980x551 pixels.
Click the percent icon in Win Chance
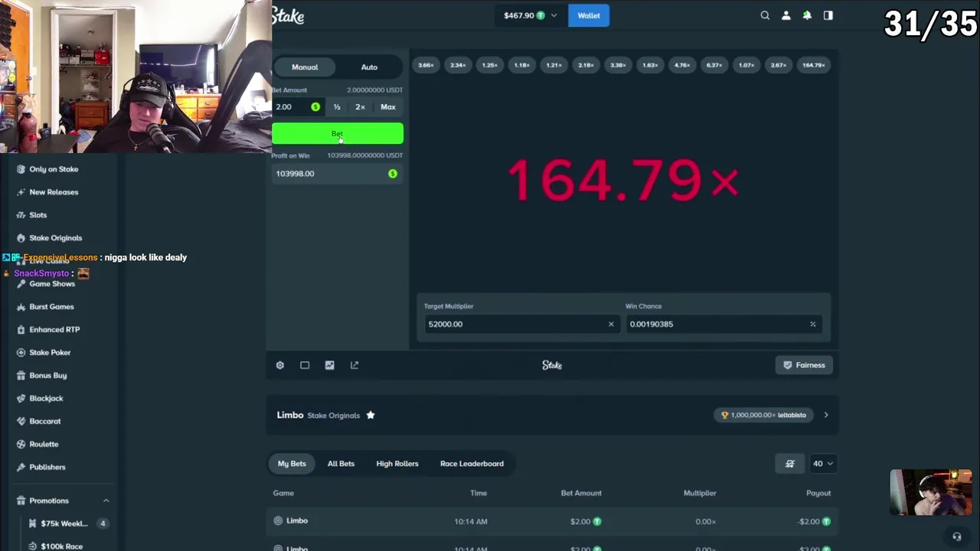tap(812, 324)
